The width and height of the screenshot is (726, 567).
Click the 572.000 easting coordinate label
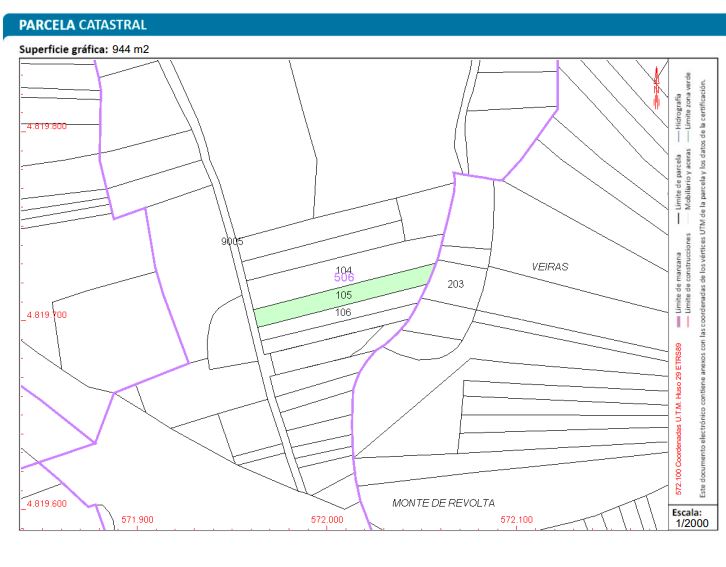327,520
